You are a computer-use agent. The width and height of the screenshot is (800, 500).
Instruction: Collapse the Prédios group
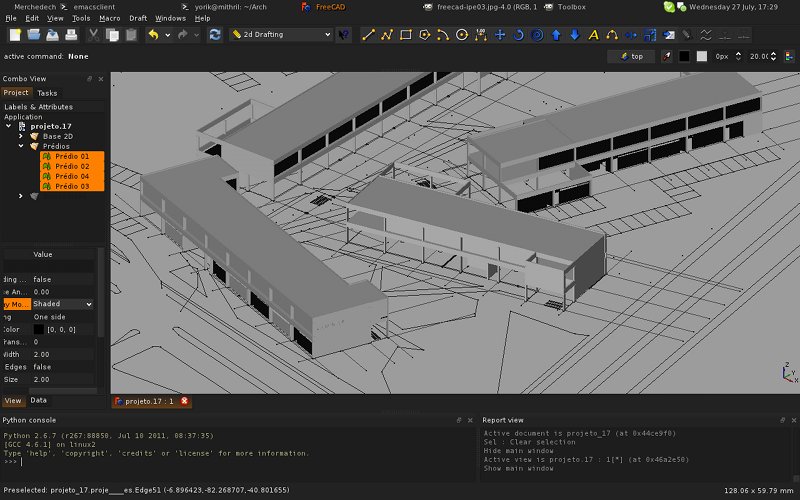pyautogui.click(x=21, y=146)
